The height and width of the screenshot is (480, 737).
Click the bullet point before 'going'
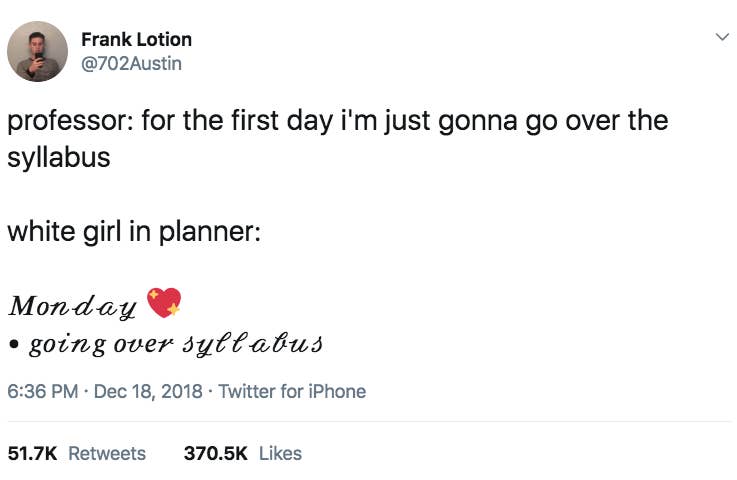pyautogui.click(x=14, y=346)
